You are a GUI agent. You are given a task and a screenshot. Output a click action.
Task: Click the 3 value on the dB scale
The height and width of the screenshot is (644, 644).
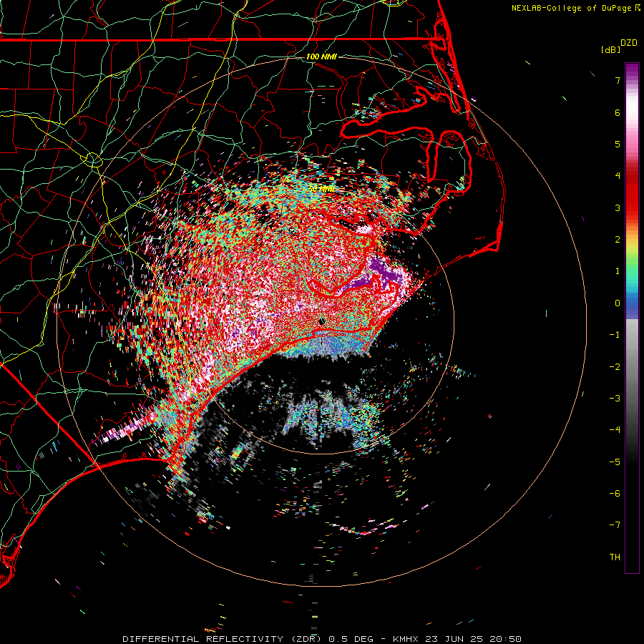pos(618,208)
